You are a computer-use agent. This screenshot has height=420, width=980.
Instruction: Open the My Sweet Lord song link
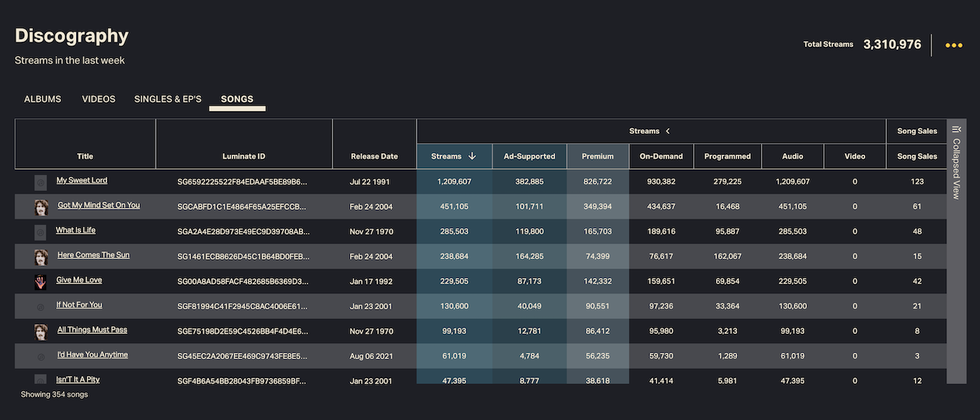(x=82, y=181)
